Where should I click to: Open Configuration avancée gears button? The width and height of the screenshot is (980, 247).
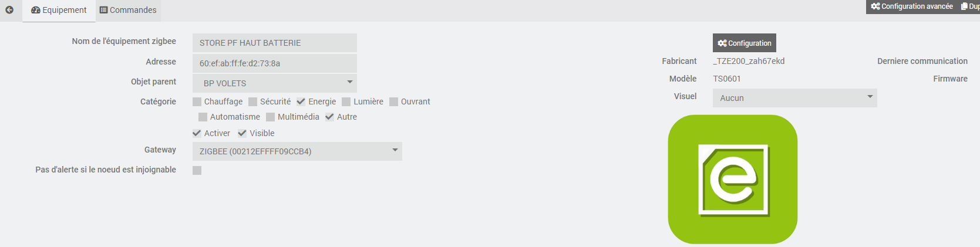[x=912, y=6]
